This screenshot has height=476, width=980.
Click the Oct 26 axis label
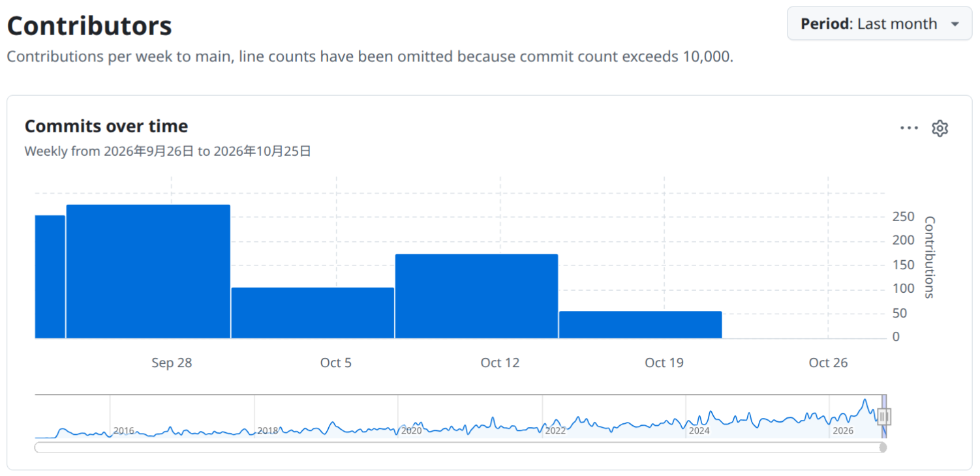(828, 363)
